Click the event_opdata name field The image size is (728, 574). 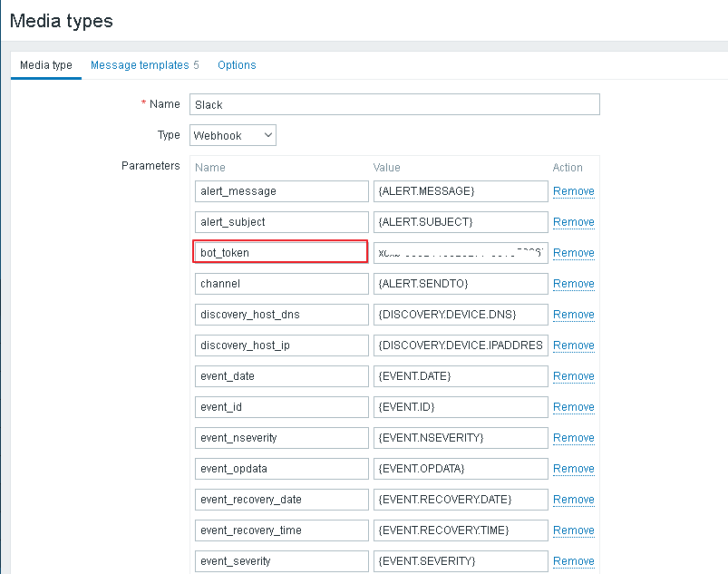tap(281, 469)
